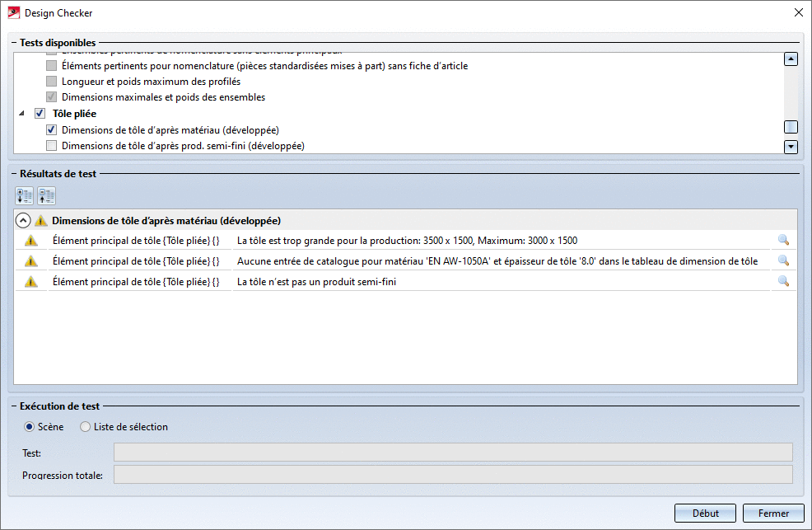Screen dimensions: 812x530
Task: Toggle checkbox 'Longueur et poids maximum des profilés'
Action: click(x=51, y=82)
